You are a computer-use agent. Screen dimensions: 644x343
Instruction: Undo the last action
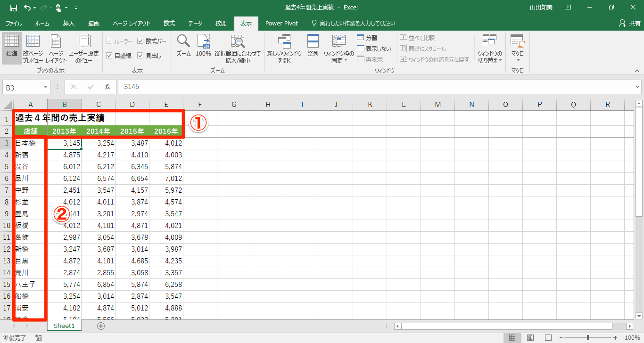27,8
